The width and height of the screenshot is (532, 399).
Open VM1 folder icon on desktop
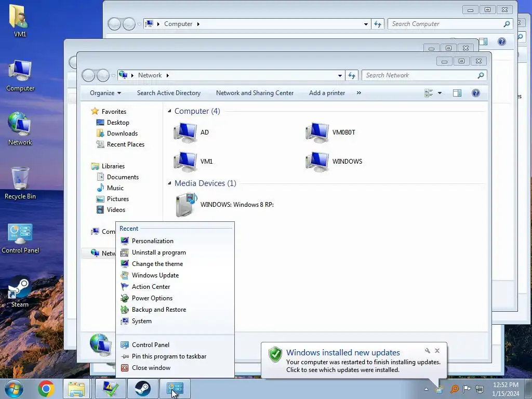pyautogui.click(x=20, y=20)
